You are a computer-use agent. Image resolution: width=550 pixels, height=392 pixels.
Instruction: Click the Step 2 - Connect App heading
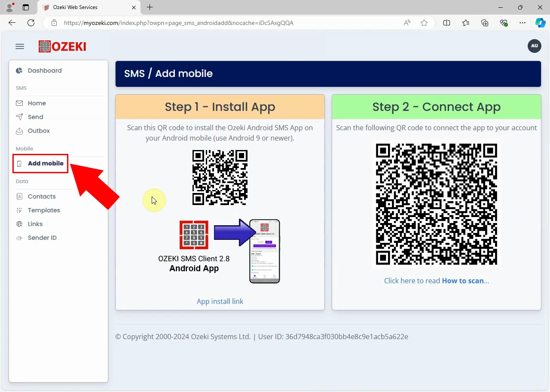(437, 107)
